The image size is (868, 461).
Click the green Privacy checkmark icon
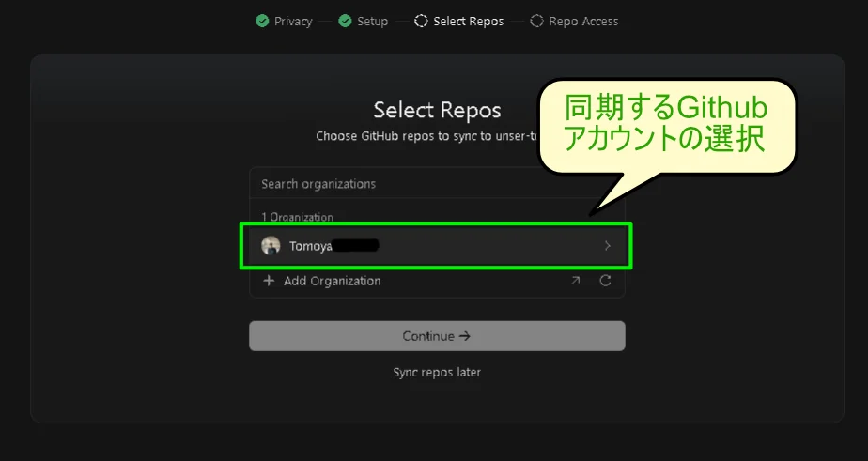(262, 21)
